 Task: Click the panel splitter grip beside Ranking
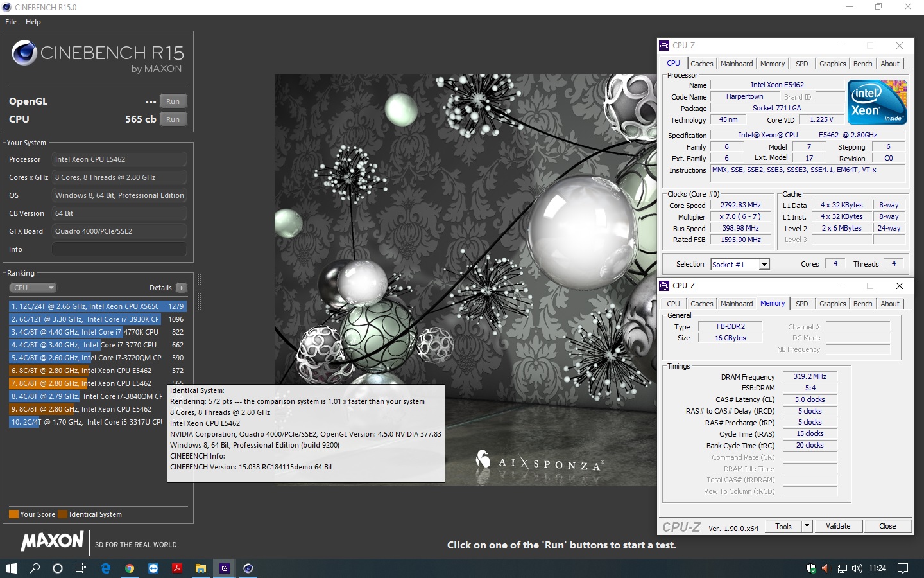(x=199, y=293)
